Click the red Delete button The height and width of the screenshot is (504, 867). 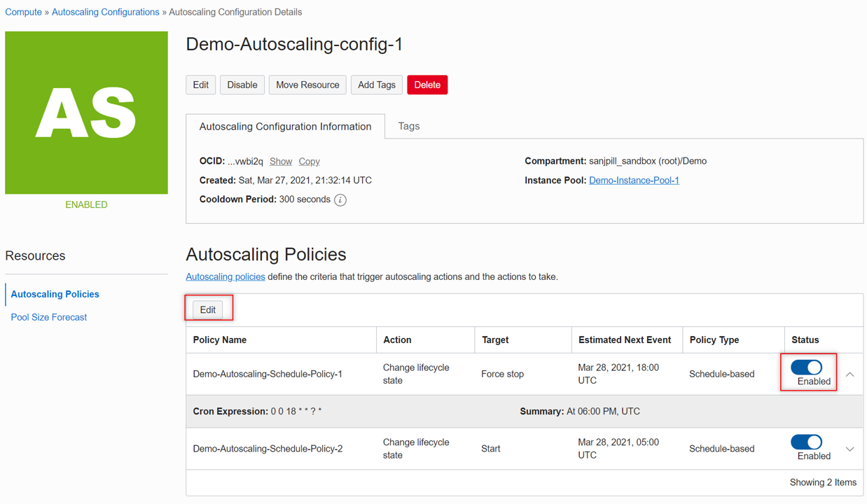tap(427, 85)
